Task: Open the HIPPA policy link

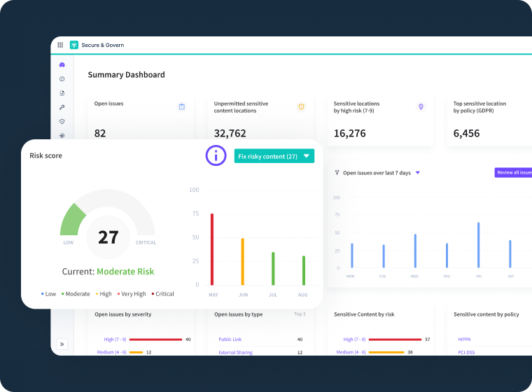Action: tap(465, 339)
